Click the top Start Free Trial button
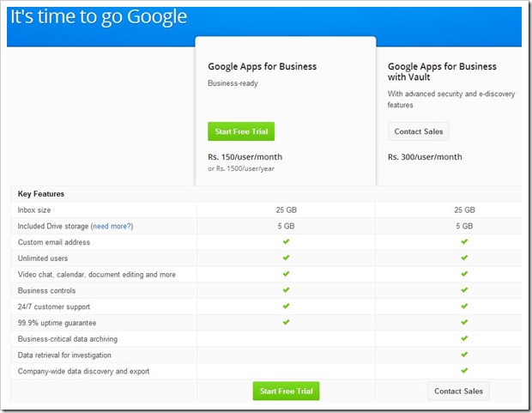The height and width of the screenshot is (413, 532). pyautogui.click(x=241, y=131)
